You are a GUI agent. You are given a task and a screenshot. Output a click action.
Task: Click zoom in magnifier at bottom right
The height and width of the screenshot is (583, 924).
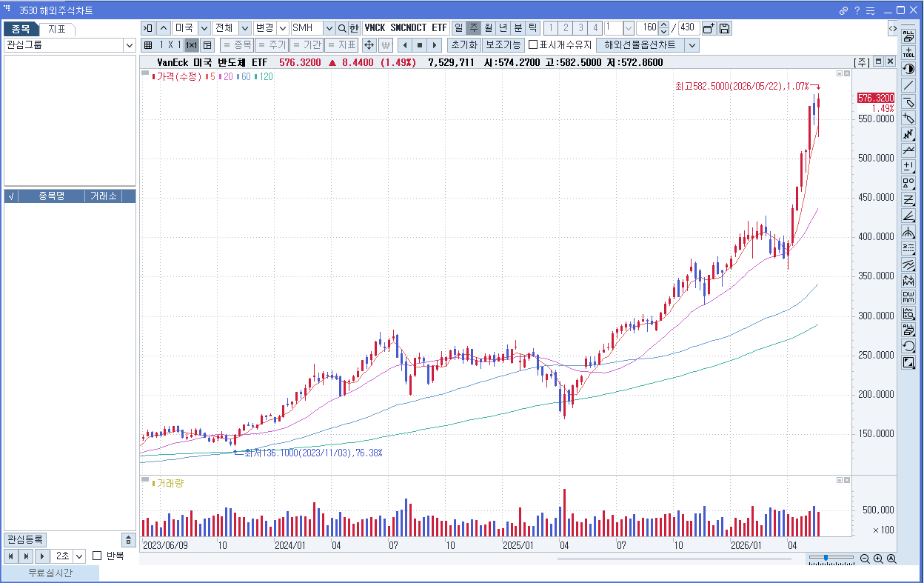(878, 559)
